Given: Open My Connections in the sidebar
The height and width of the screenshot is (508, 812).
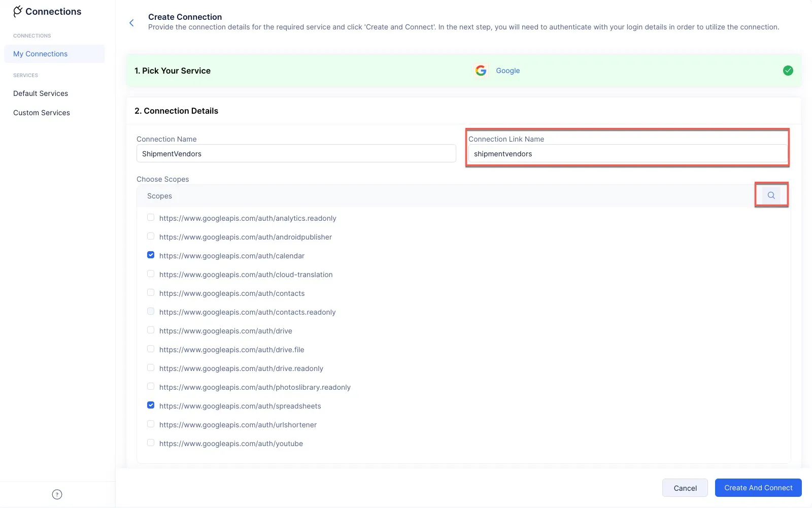Looking at the screenshot, I should coord(54,54).
